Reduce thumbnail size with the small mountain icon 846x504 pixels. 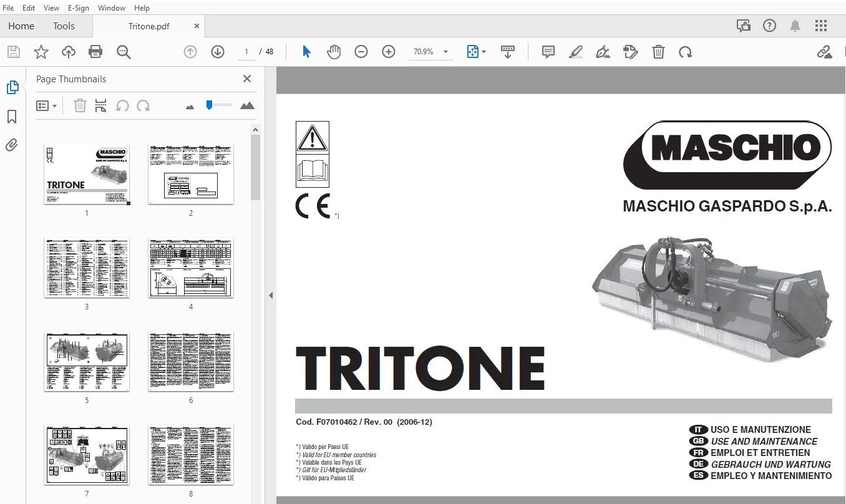click(x=190, y=107)
